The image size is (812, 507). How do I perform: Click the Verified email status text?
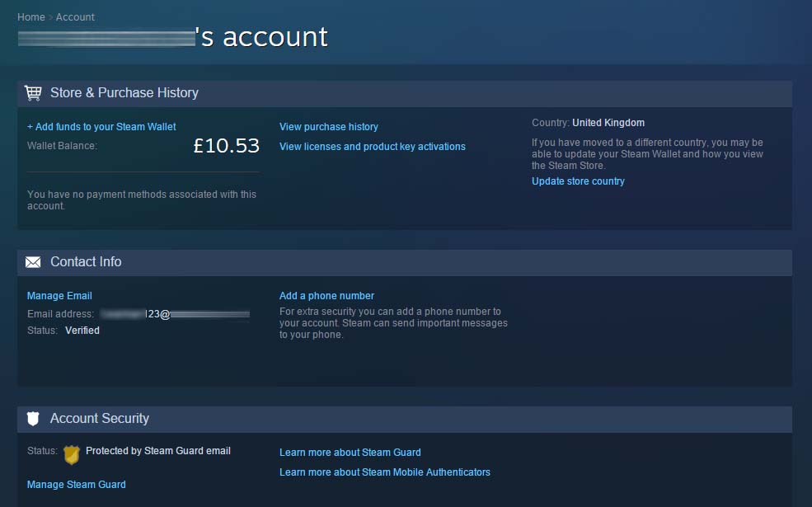82,331
